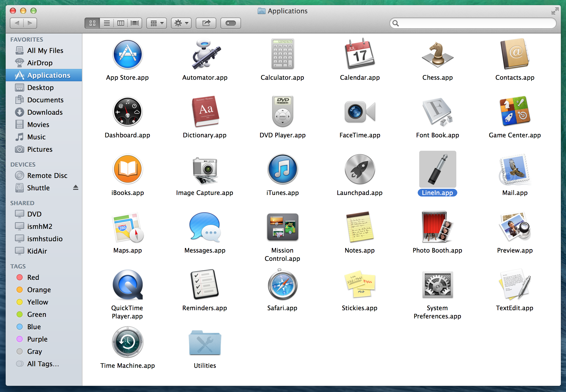566x392 pixels.
Task: Click inside the Finder search field
Action: 473,23
